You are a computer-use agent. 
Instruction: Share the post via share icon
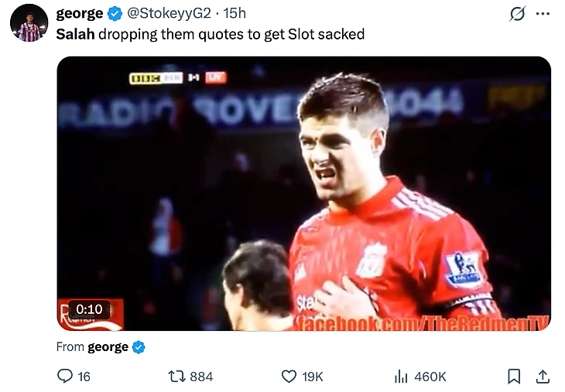pyautogui.click(x=543, y=376)
